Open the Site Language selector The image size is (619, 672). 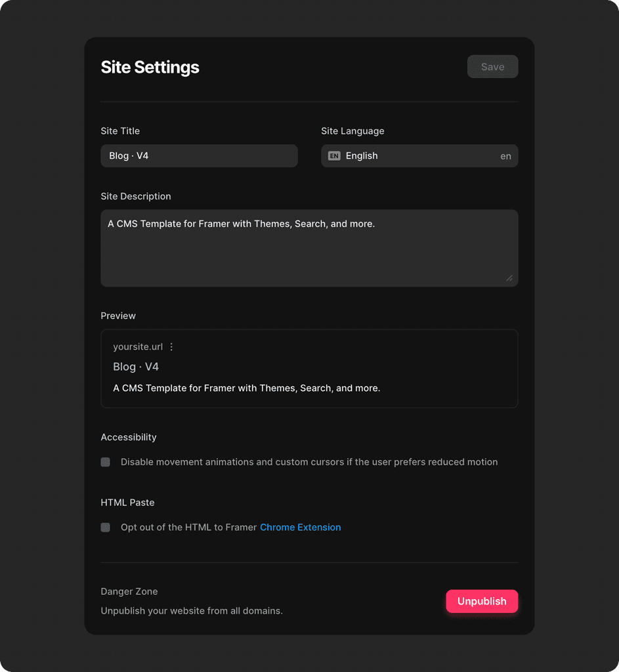[419, 156]
